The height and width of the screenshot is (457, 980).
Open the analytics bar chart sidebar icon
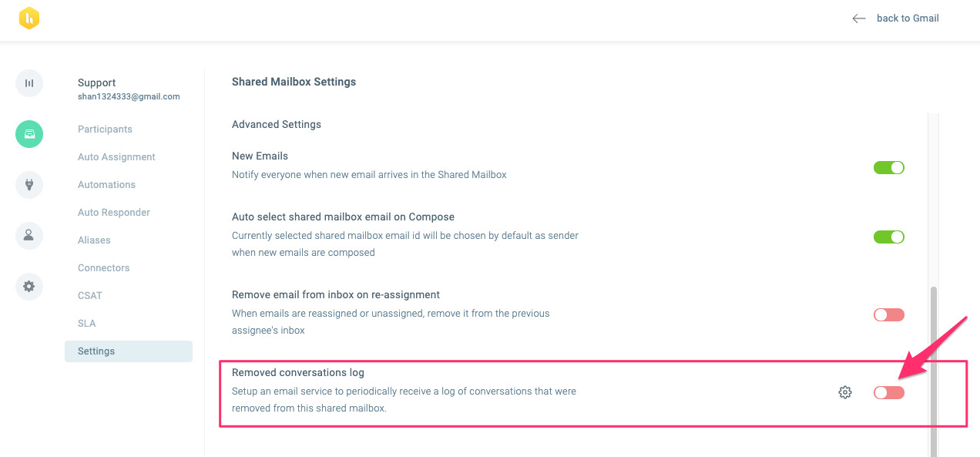click(29, 83)
